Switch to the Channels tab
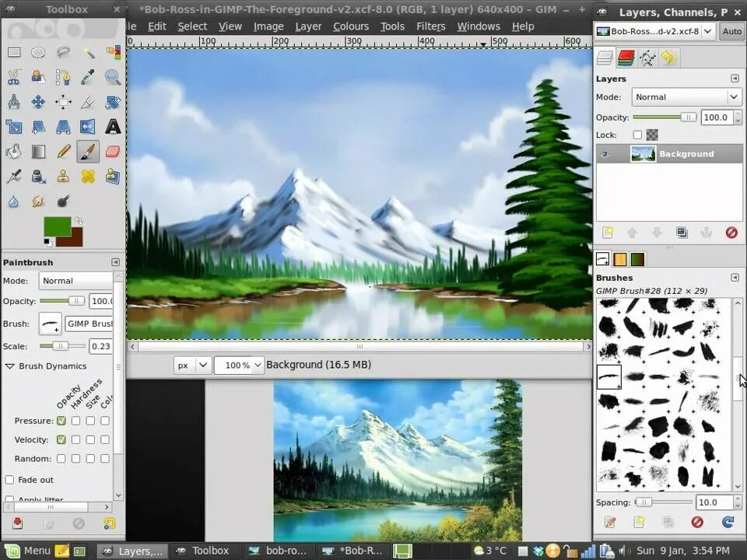This screenshot has width=747, height=560. point(626,58)
